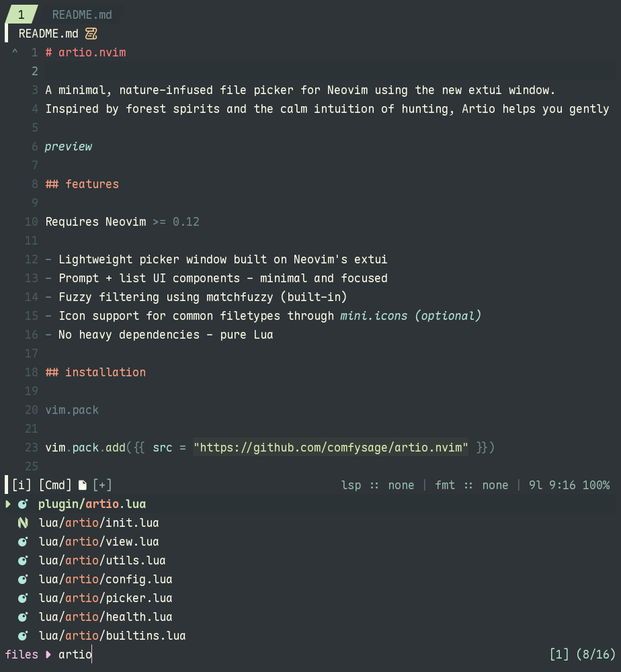Click the Lua icon beside lua/artio/picker.lua
Screen dimensions: 621x672
[23, 598]
